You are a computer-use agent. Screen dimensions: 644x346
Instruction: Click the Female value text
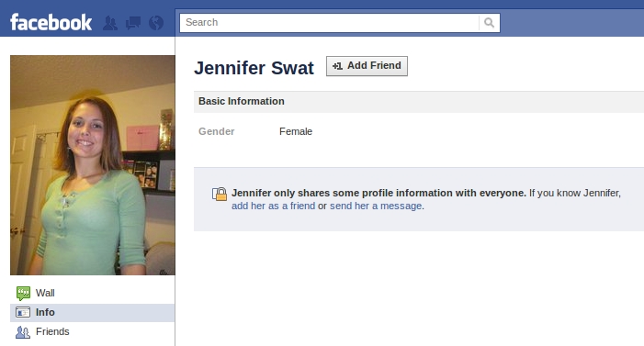click(x=296, y=131)
